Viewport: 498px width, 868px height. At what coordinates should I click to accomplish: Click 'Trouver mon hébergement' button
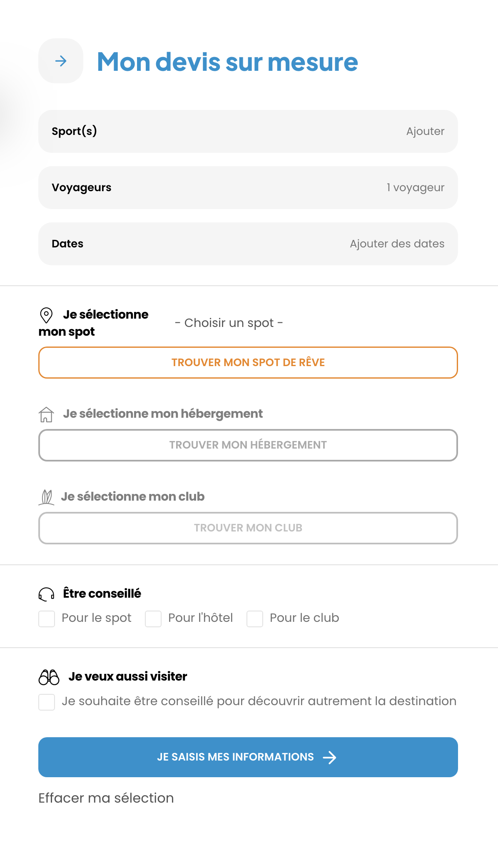(248, 445)
